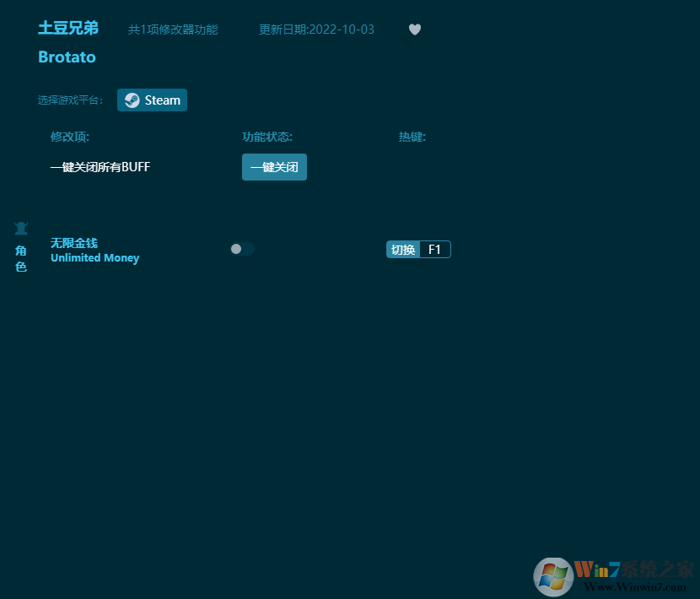Turn off the Unlimited Money cheat switch
700x599 pixels.
pyautogui.click(x=242, y=249)
